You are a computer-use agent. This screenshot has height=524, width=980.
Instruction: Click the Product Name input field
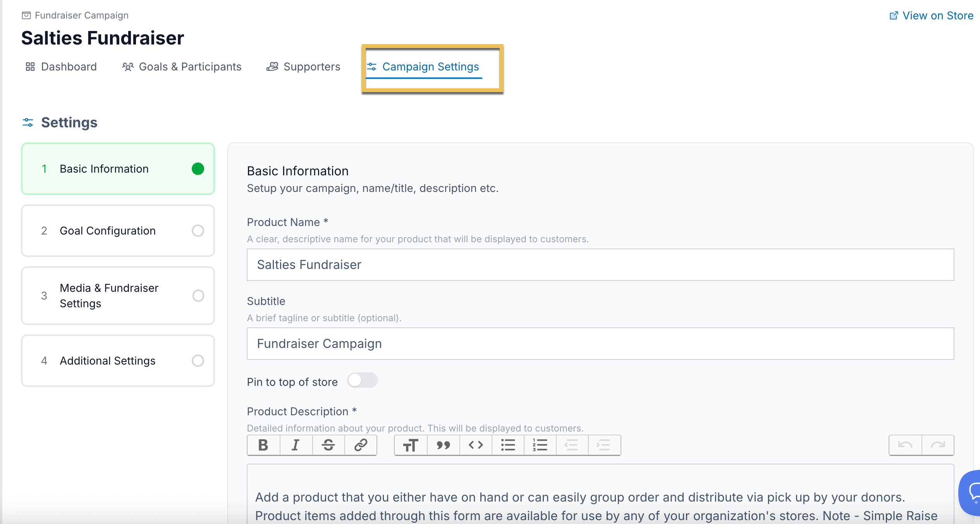click(x=600, y=265)
